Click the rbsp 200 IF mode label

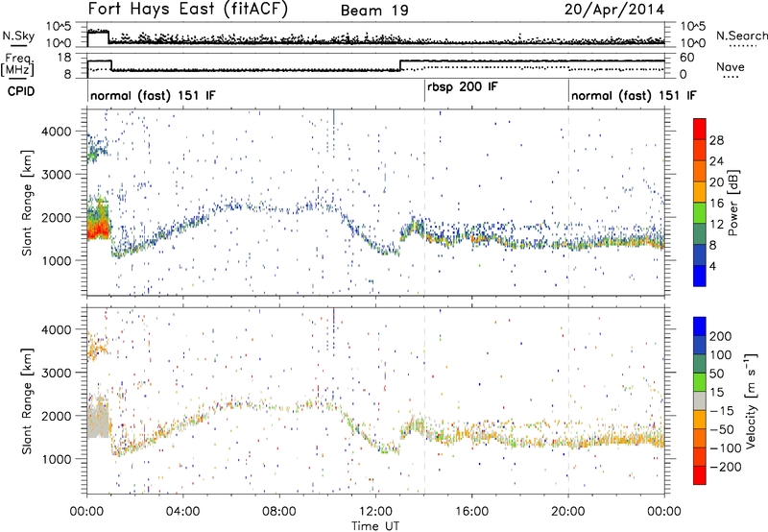click(463, 87)
